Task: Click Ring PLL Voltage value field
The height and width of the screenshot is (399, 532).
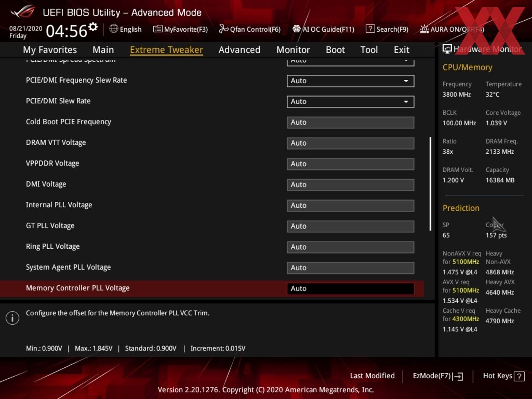Action: coord(350,247)
